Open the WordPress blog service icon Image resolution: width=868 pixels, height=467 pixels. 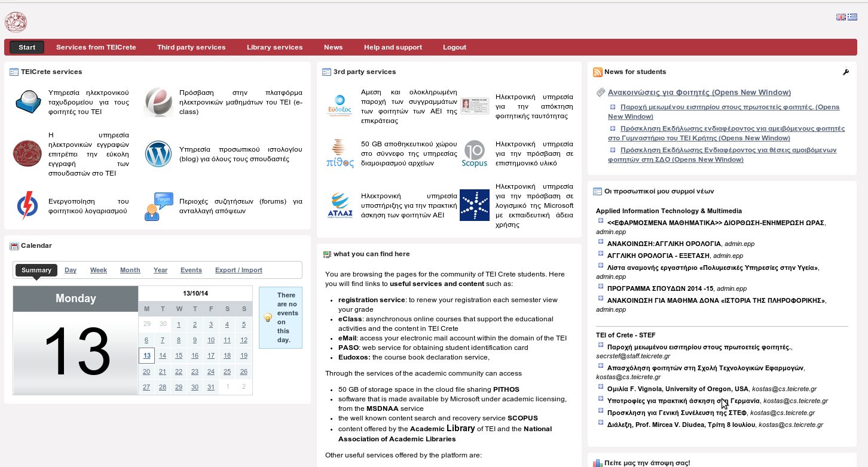[x=158, y=154]
